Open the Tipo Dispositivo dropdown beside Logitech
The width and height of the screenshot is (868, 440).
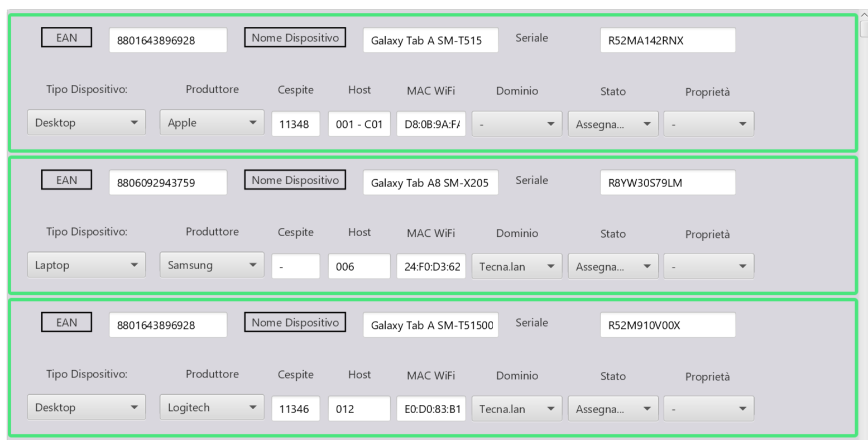click(x=87, y=408)
